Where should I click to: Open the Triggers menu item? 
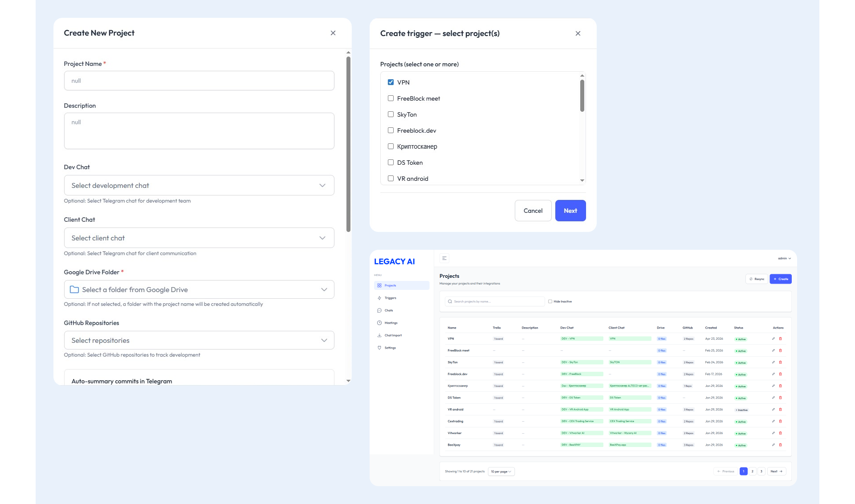402,298
